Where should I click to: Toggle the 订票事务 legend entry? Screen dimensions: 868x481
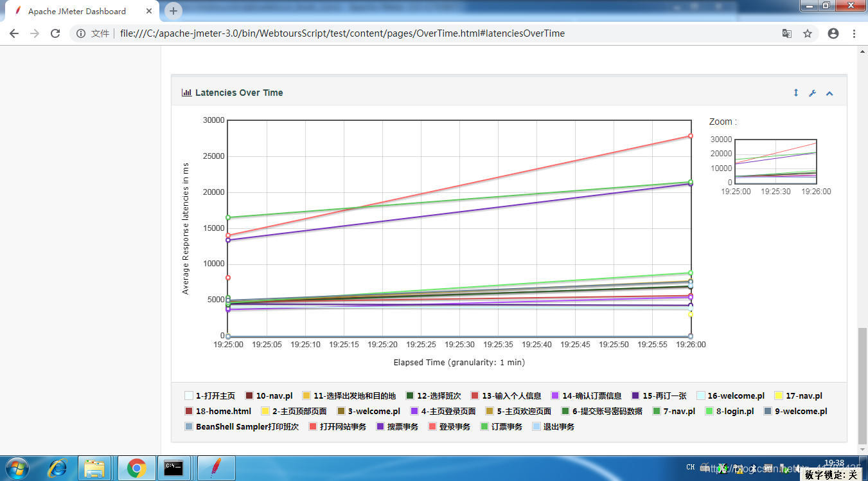tap(501, 426)
